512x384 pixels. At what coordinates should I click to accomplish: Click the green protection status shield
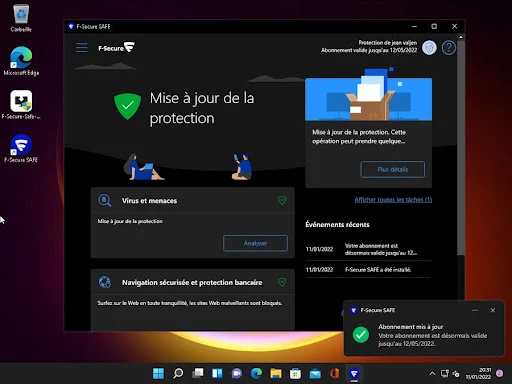coord(127,107)
